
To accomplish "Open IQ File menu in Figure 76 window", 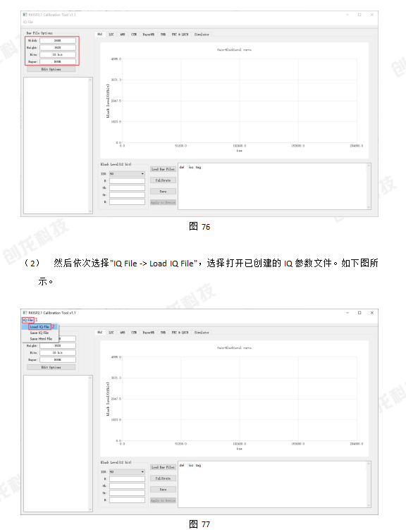I will (x=27, y=22).
